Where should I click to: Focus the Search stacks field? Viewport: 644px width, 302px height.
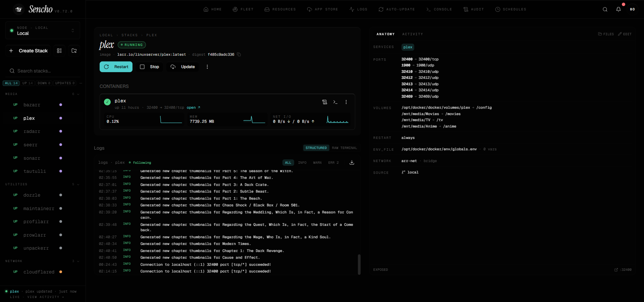click(x=43, y=71)
